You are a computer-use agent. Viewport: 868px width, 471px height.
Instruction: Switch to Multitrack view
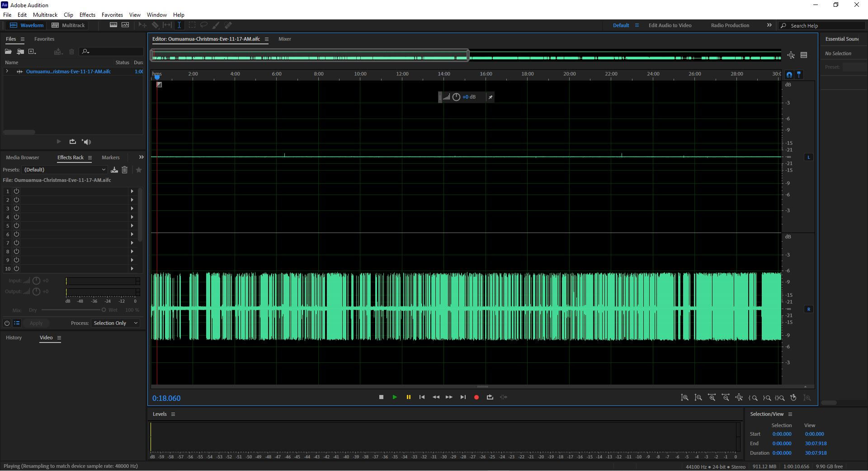(x=68, y=25)
